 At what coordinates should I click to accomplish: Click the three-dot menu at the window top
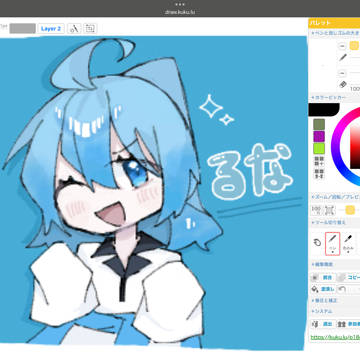(x=180, y=5)
